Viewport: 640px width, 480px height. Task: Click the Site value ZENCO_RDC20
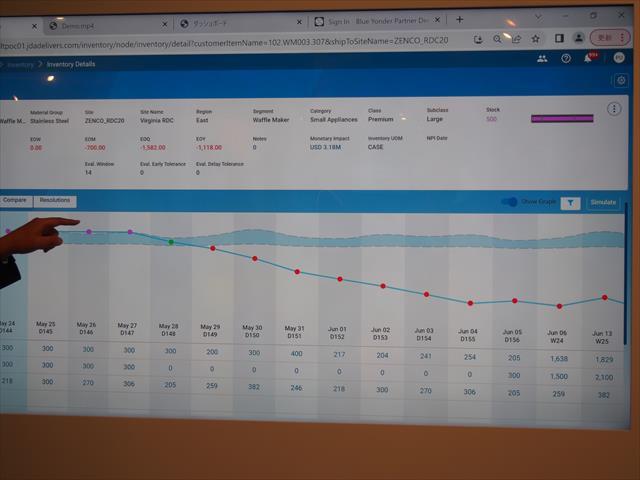pyautogui.click(x=104, y=121)
